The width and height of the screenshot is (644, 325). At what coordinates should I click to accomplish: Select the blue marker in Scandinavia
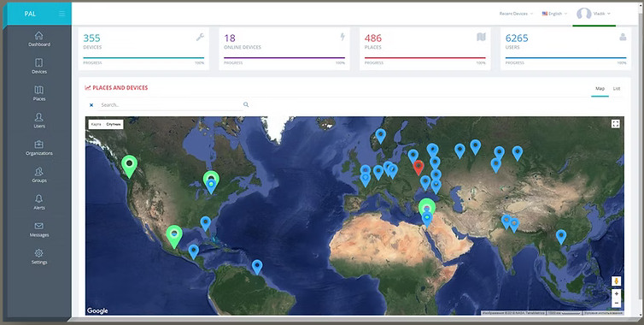coord(381,136)
